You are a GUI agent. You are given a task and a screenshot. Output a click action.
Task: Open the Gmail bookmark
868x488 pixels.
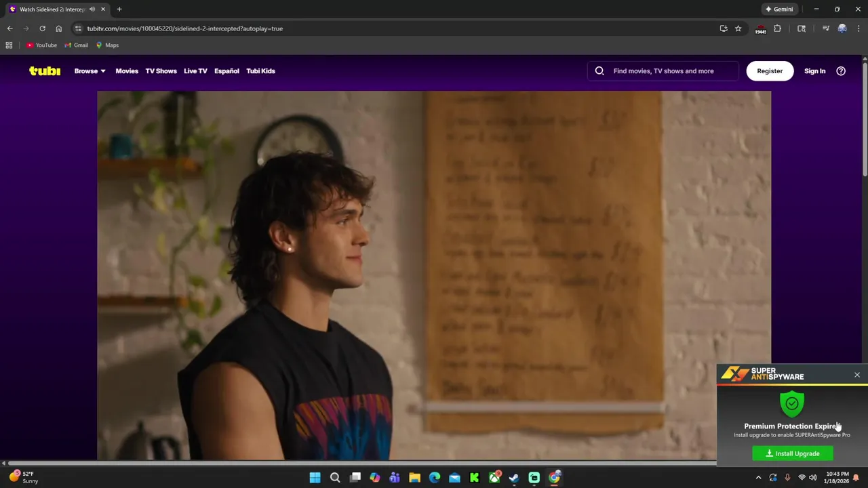[76, 45]
